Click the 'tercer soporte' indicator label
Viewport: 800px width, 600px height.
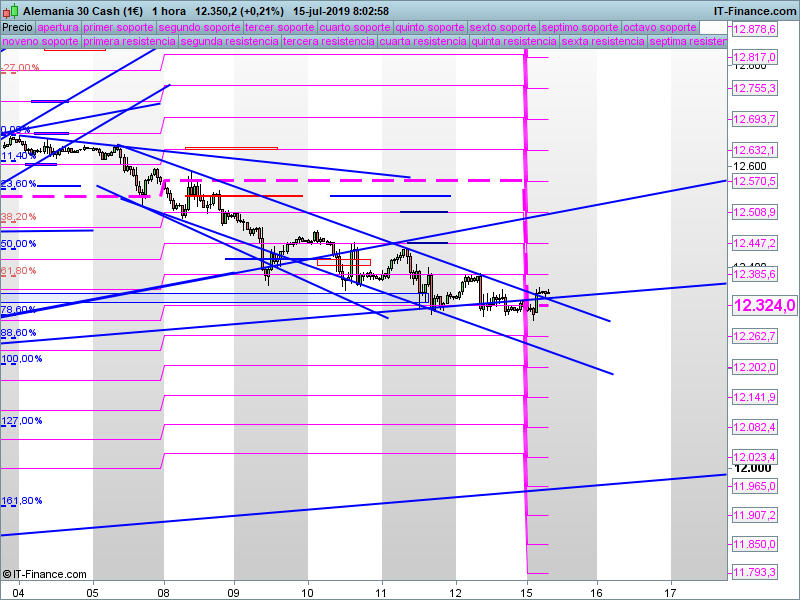(279, 28)
